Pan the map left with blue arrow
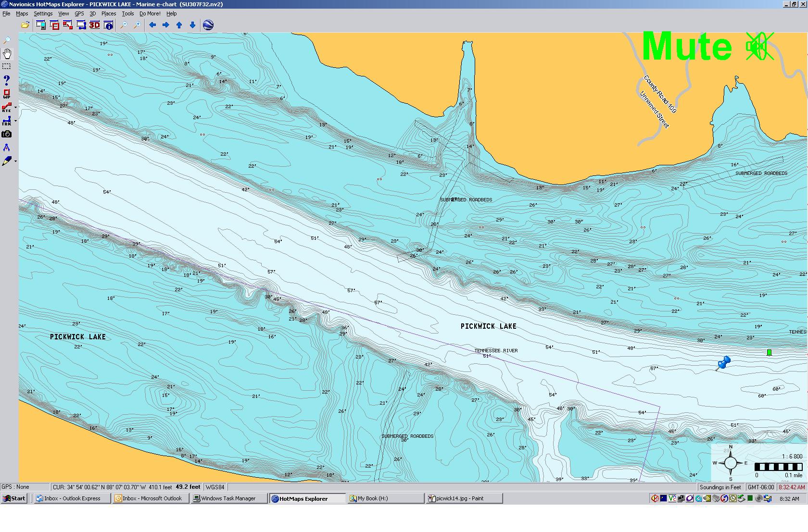Viewport: 808px width, 532px height. point(152,25)
